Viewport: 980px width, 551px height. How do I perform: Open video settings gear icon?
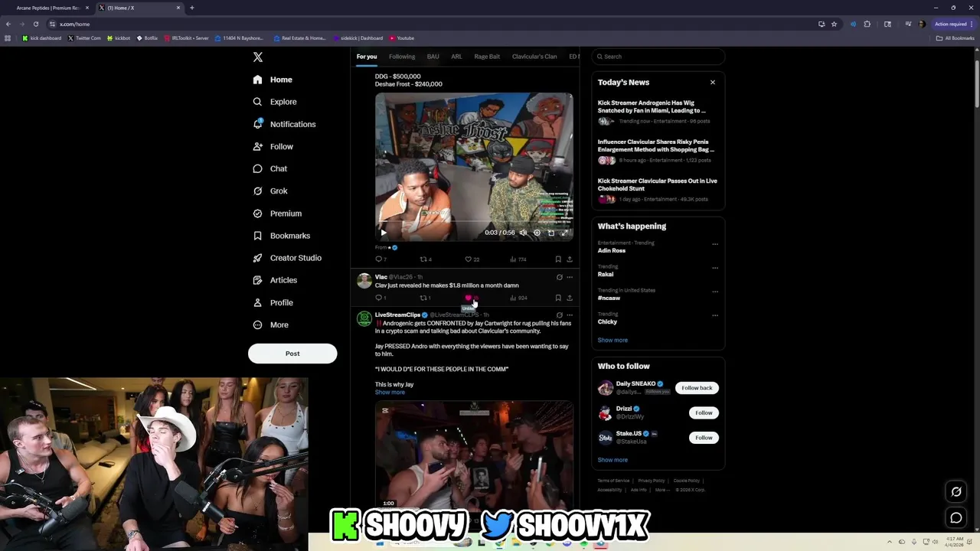pyautogui.click(x=537, y=233)
